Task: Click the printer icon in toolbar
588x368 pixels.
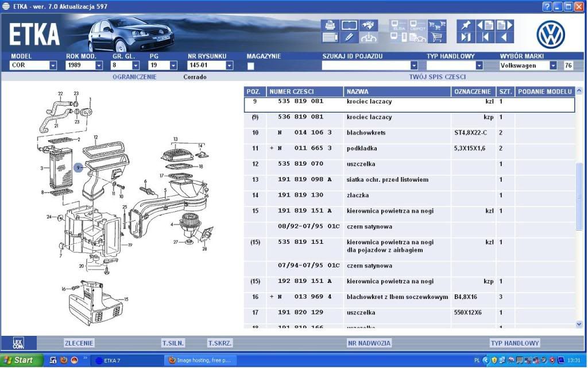Action: coord(330,25)
